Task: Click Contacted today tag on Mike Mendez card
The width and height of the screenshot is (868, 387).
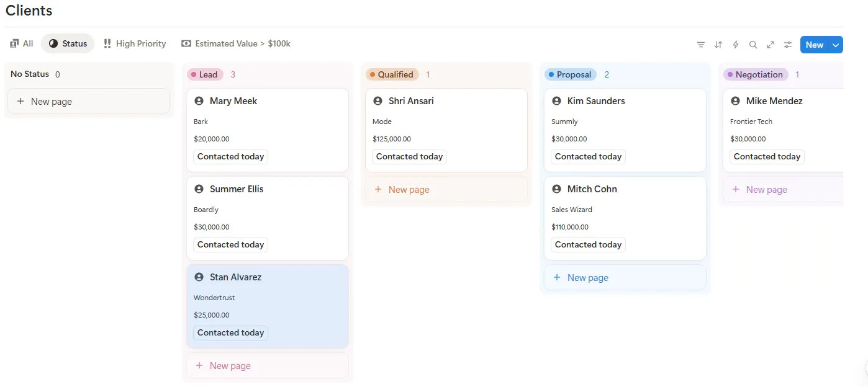Action: (x=767, y=156)
